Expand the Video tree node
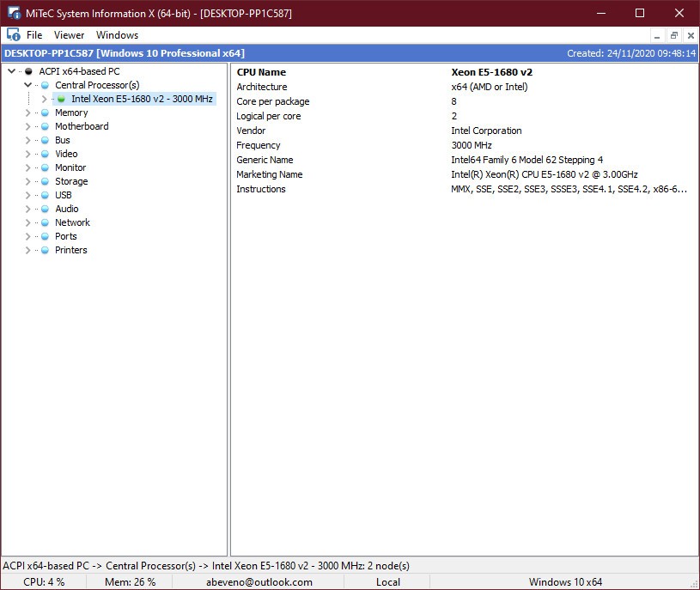Viewport: 700px width, 590px height. (x=27, y=154)
